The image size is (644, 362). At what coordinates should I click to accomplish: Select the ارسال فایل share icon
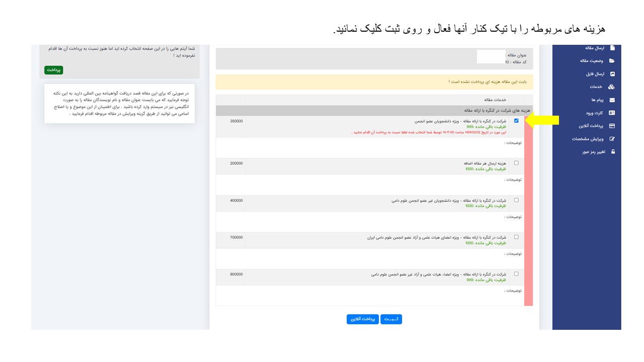(612, 74)
